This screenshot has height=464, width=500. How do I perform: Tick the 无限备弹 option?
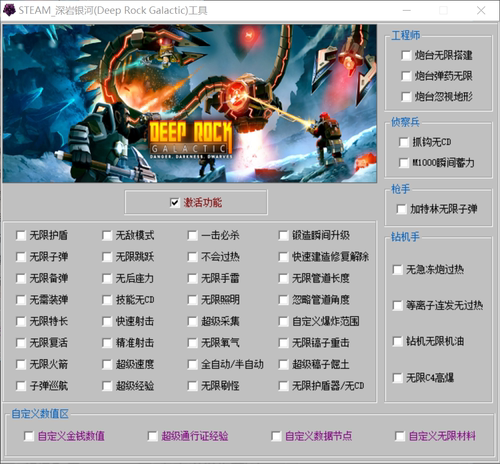[x=21, y=278]
